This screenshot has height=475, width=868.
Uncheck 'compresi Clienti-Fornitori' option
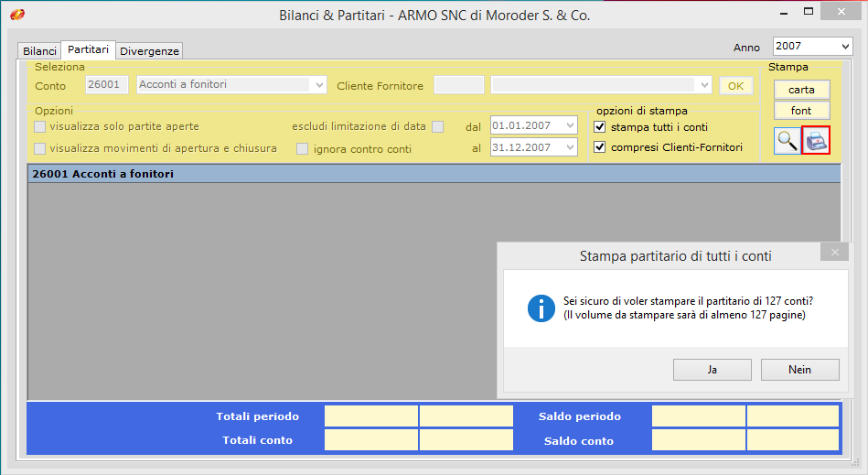pos(600,147)
